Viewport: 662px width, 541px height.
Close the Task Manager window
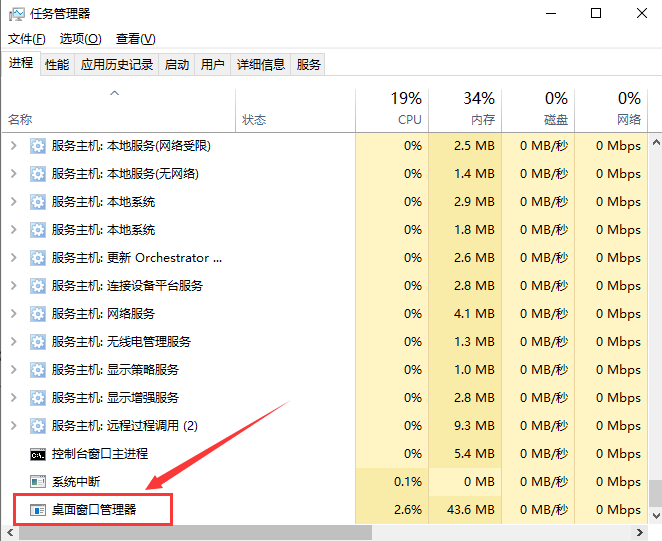[x=642, y=14]
